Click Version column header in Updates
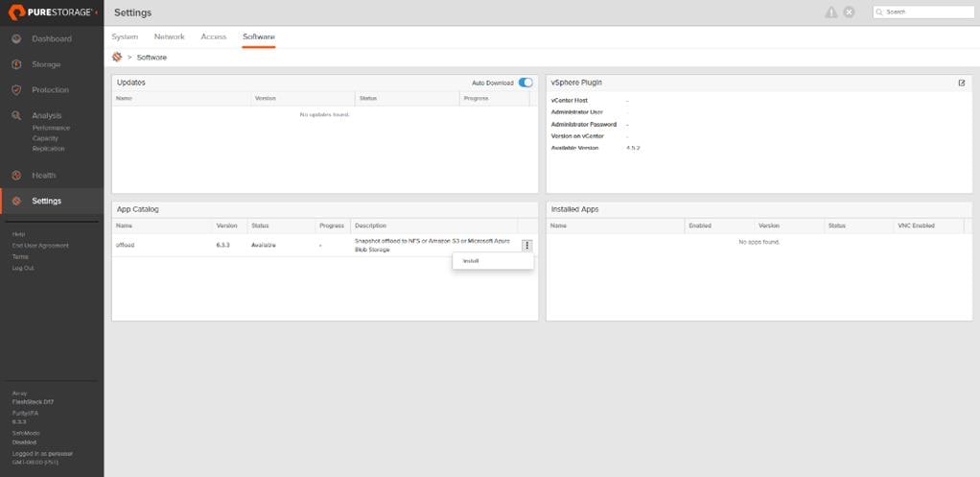 (x=266, y=99)
